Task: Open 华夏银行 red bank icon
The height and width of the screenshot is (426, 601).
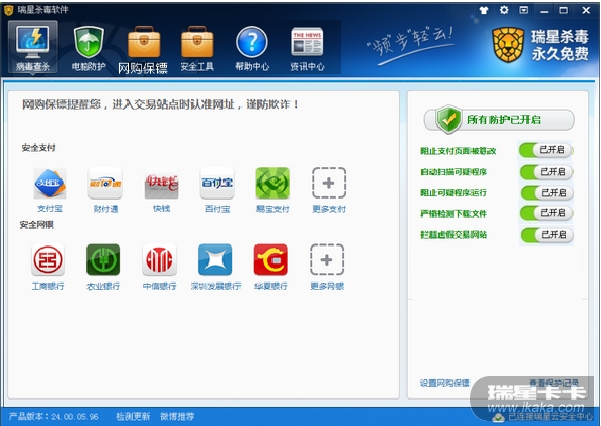Action: [x=271, y=260]
